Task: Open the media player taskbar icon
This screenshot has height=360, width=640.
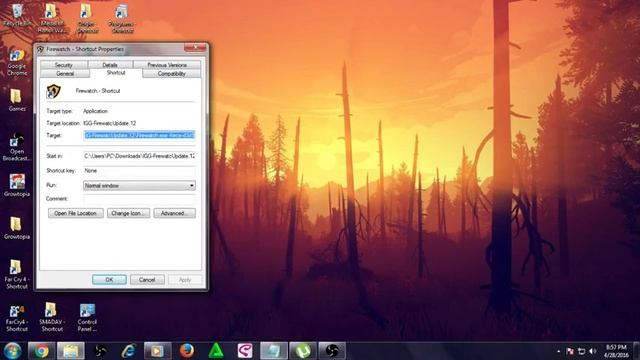Action: [x=157, y=351]
